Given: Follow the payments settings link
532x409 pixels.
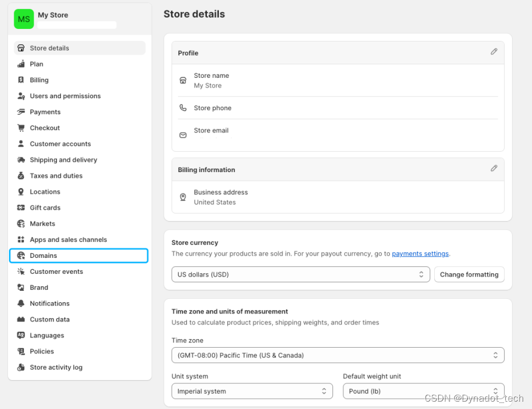Looking at the screenshot, I should 420,254.
